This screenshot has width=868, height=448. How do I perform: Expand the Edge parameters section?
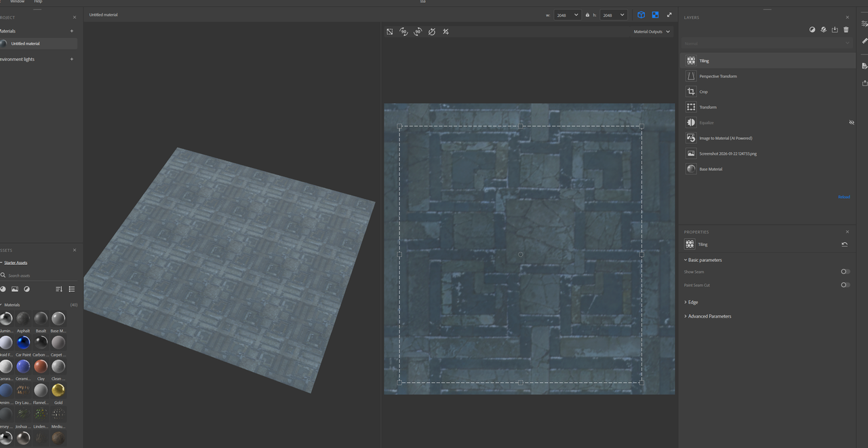tap(692, 302)
